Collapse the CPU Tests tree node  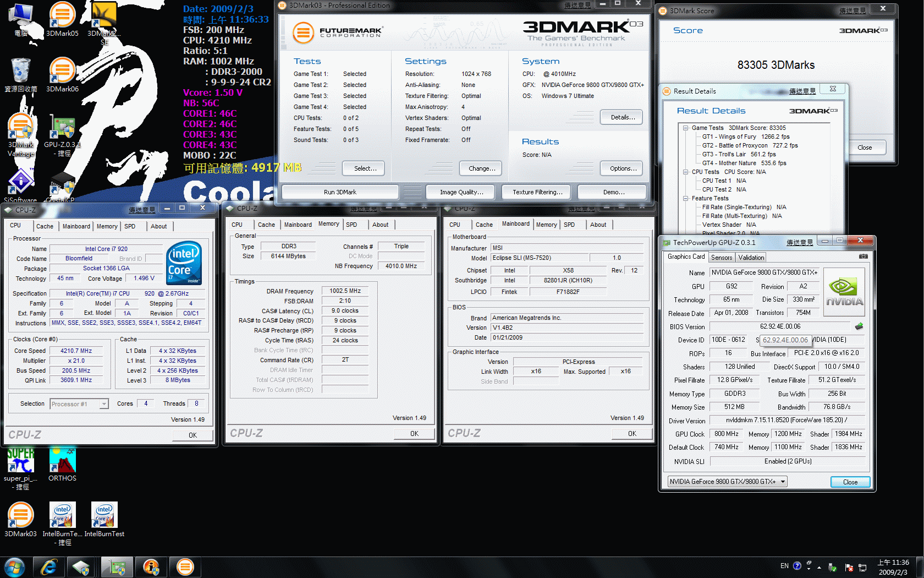coord(686,172)
